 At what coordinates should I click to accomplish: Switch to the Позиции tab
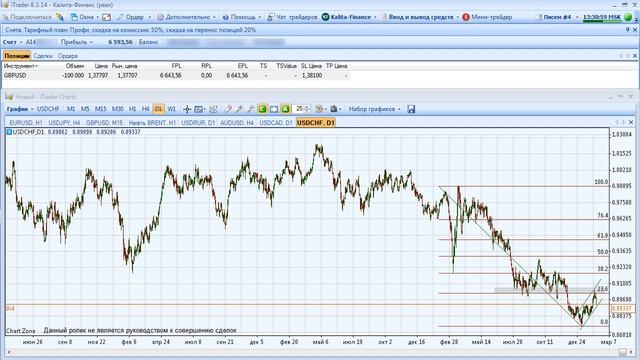[x=17, y=56]
